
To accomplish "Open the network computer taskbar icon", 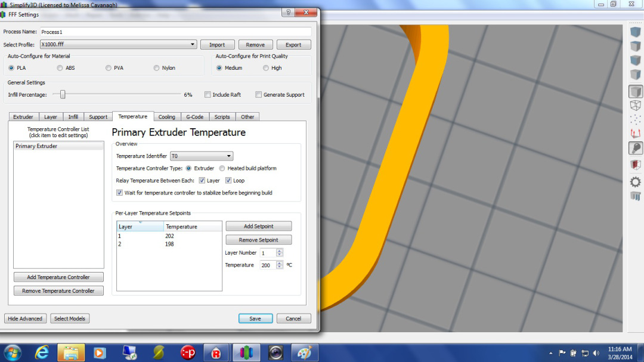I will pos(130,353).
